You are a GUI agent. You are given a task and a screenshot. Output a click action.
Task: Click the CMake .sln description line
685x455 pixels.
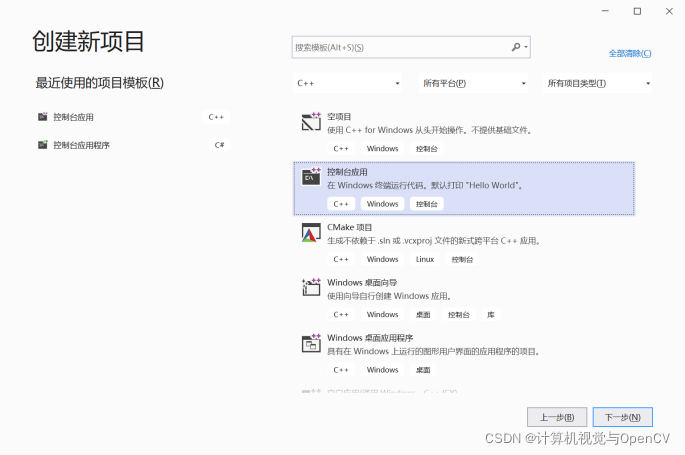[x=434, y=241]
